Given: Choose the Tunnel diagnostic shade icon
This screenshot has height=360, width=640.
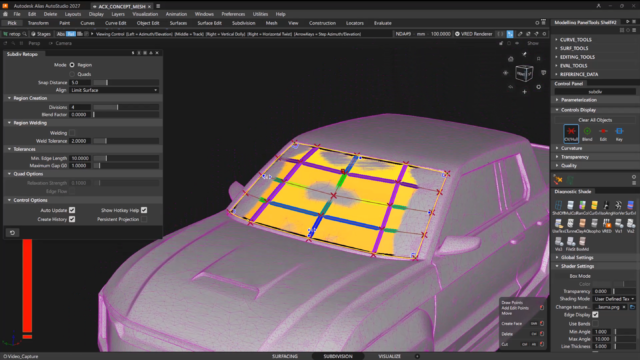Looking at the screenshot, I should pos(570,223).
